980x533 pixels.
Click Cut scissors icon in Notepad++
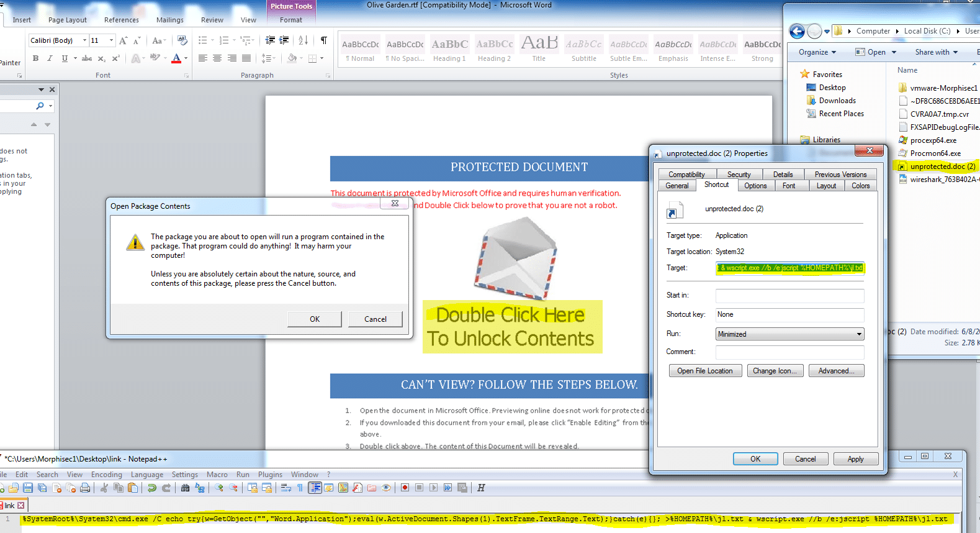pos(104,488)
